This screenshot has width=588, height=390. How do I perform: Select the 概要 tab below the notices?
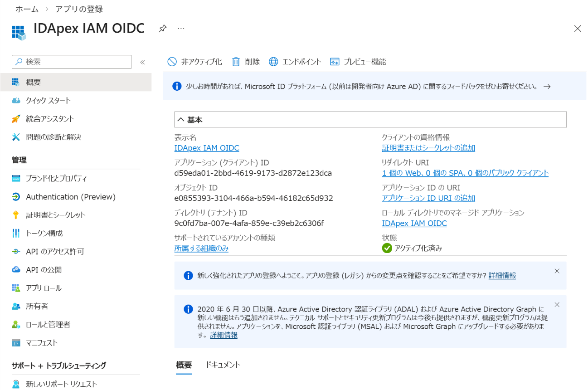(184, 365)
